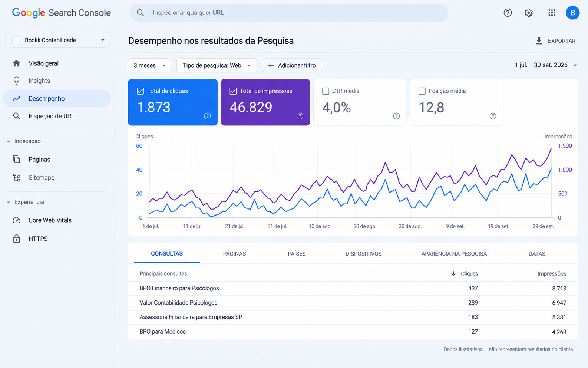The height and width of the screenshot is (368, 588).
Task: Open the Bookk Contabilidade property dropdown
Action: click(59, 40)
